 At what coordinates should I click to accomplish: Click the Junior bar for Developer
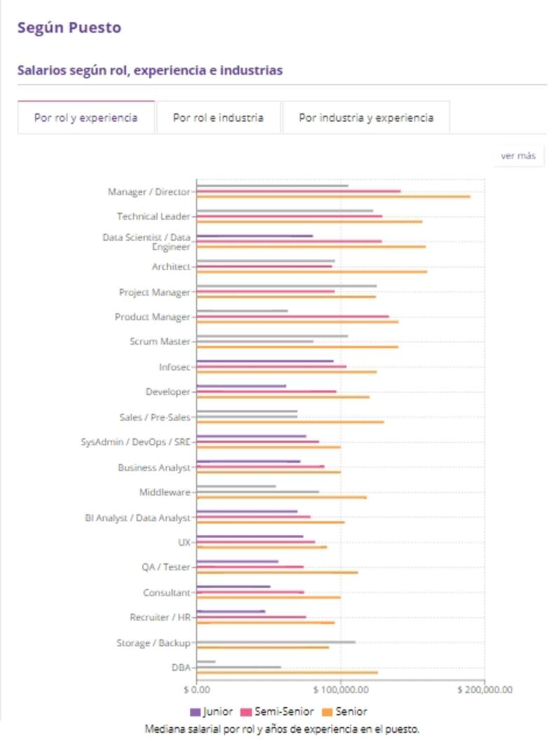(241, 386)
